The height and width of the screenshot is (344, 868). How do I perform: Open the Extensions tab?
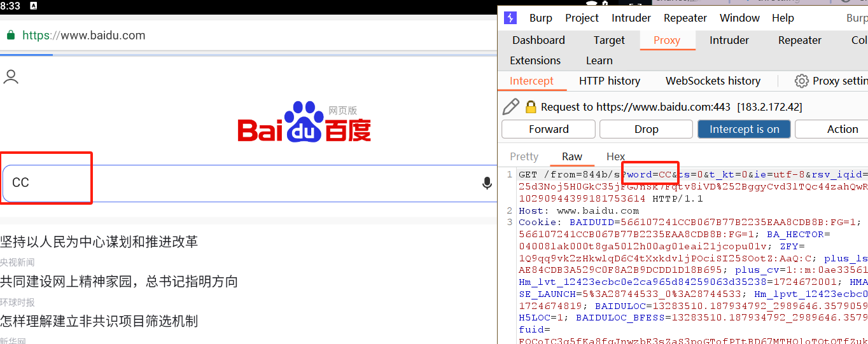[x=535, y=60]
